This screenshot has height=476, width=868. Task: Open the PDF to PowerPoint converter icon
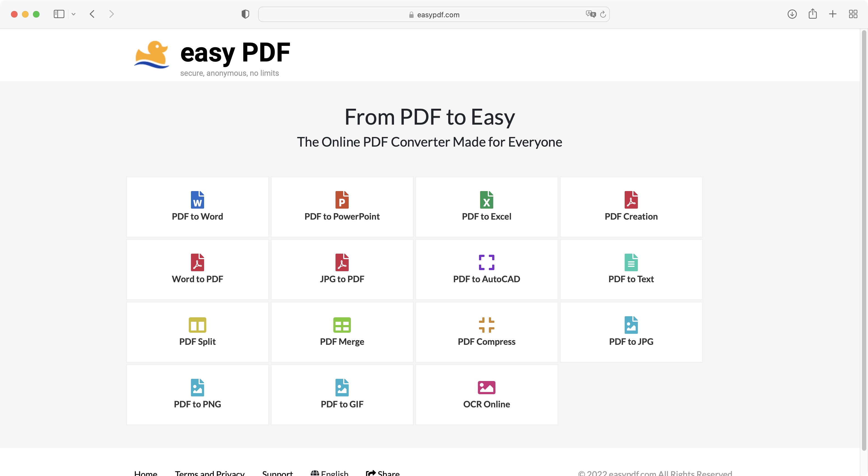(x=342, y=200)
